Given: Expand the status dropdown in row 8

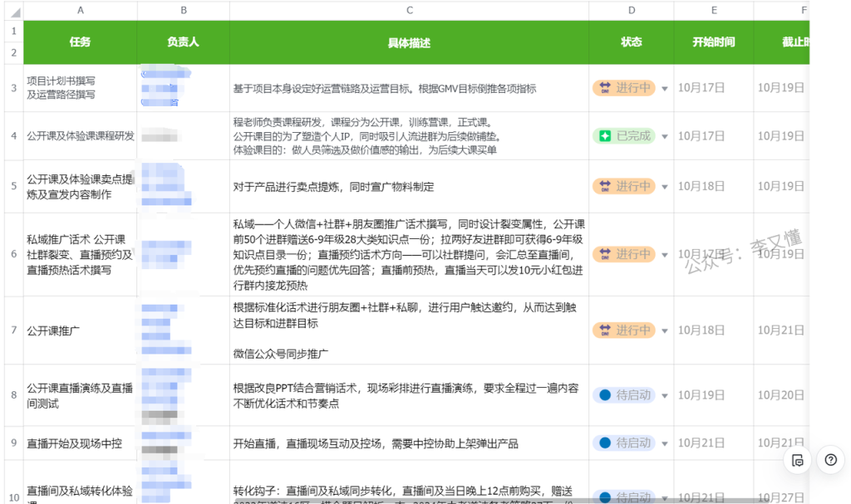Looking at the screenshot, I should pyautogui.click(x=664, y=396).
